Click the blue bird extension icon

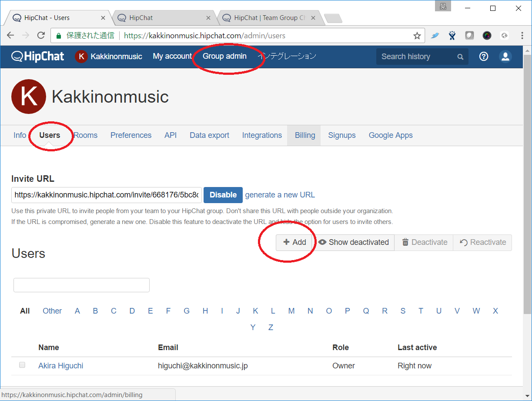(435, 36)
